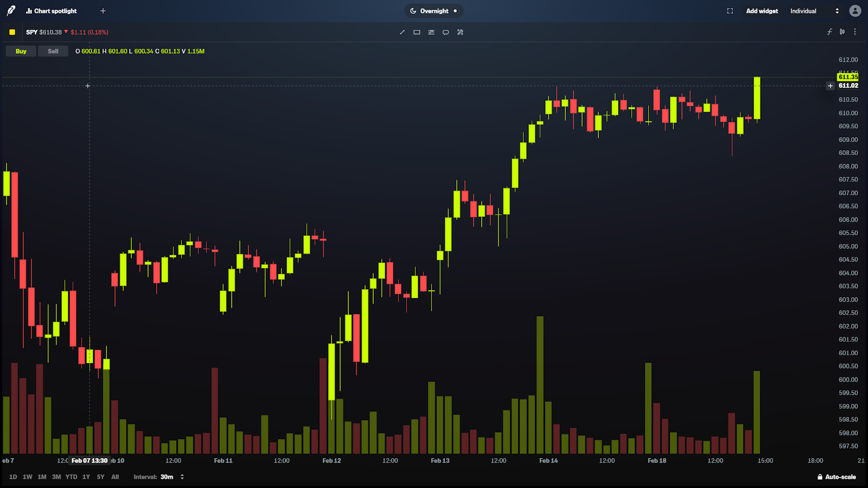This screenshot has height=488, width=868.
Task: Select the YTD time range
Action: click(71, 477)
